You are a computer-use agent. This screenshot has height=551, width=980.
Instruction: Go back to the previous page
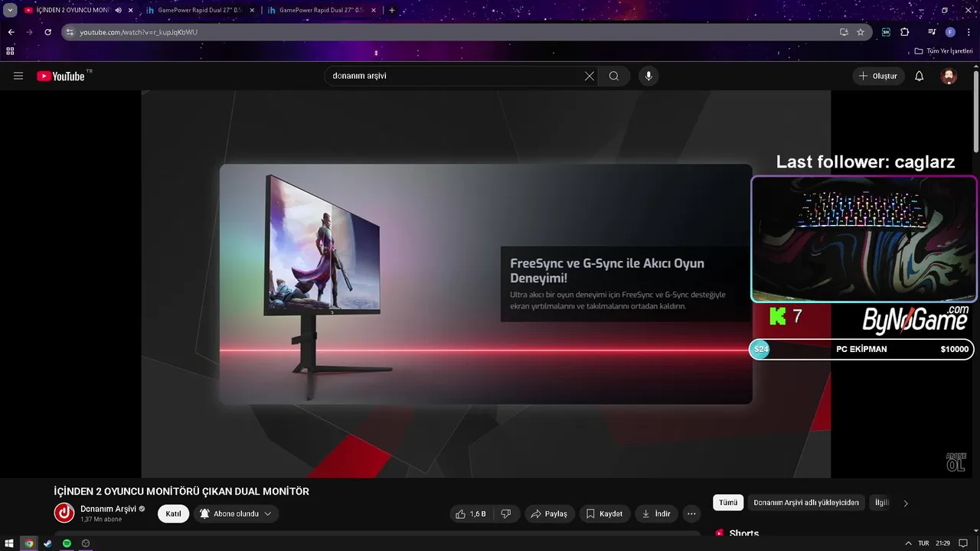coord(11,32)
